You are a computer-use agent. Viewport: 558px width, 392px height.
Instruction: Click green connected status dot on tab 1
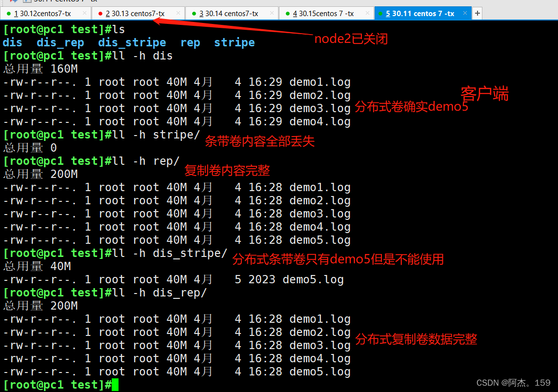9,14
